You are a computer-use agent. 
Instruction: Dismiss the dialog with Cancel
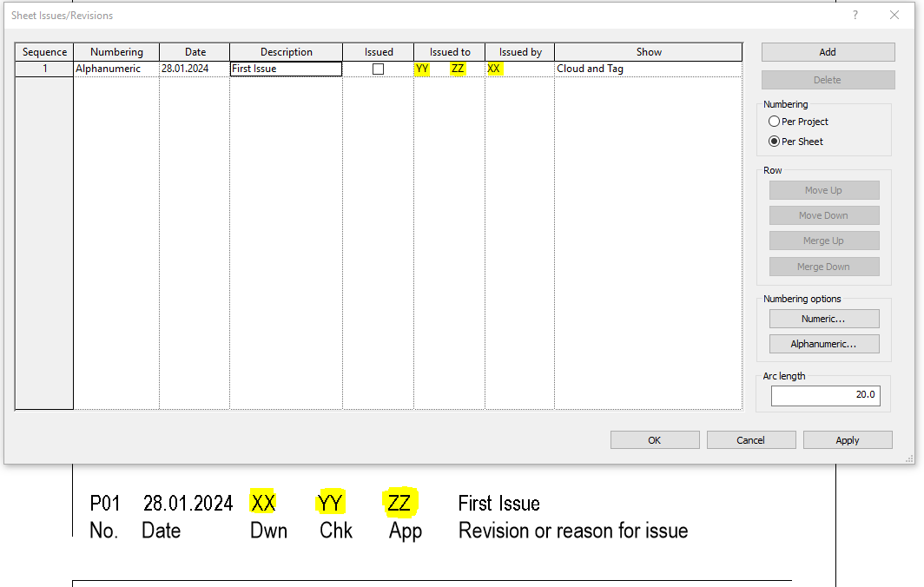tap(750, 439)
